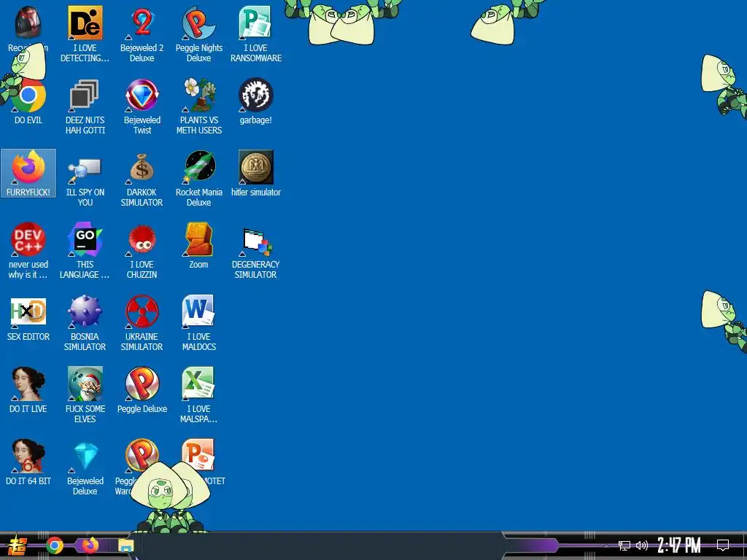Select the DO IT 64 BIT portrait icon
This screenshot has width=747, height=560.
(x=28, y=456)
